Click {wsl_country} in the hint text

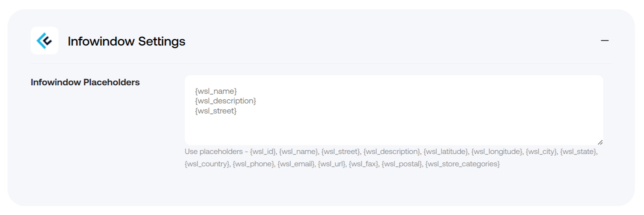coord(207,164)
